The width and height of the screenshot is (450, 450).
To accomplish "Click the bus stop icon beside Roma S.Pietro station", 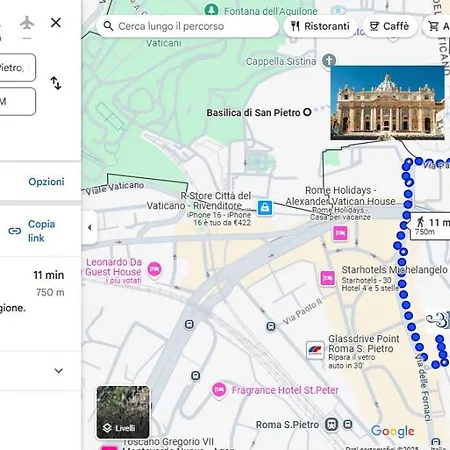I will (348, 425).
